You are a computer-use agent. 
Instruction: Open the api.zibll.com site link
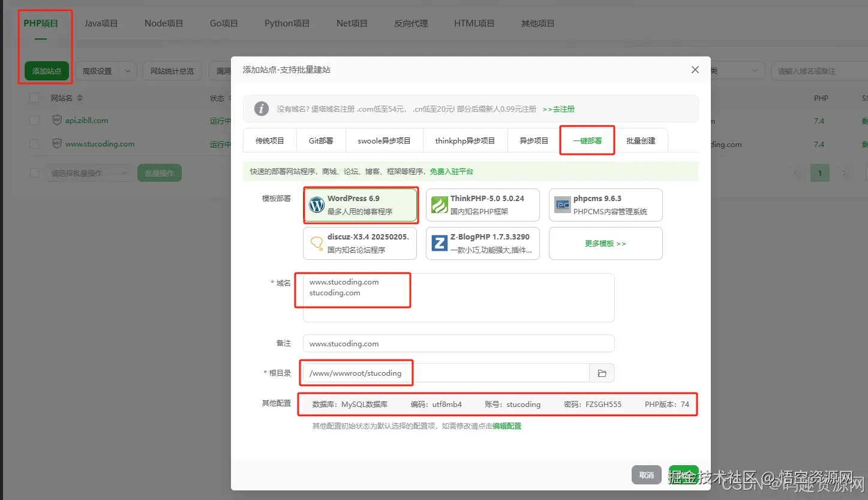click(87, 120)
